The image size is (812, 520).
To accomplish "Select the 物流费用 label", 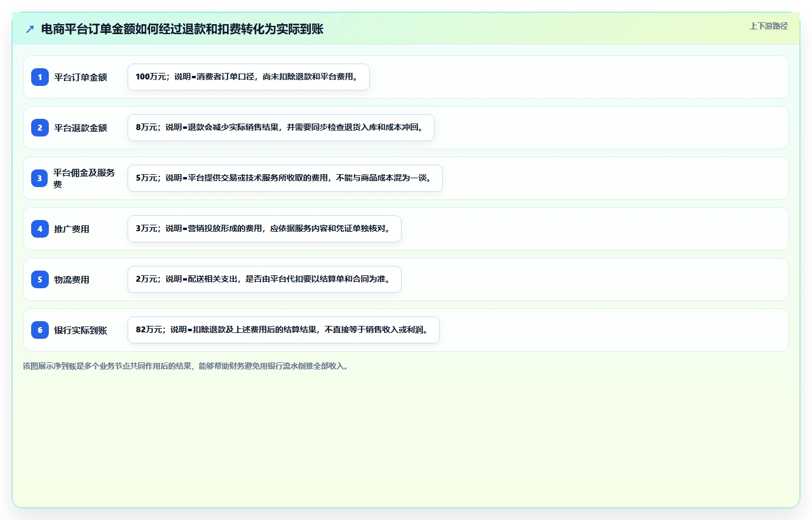I will 72,279.
